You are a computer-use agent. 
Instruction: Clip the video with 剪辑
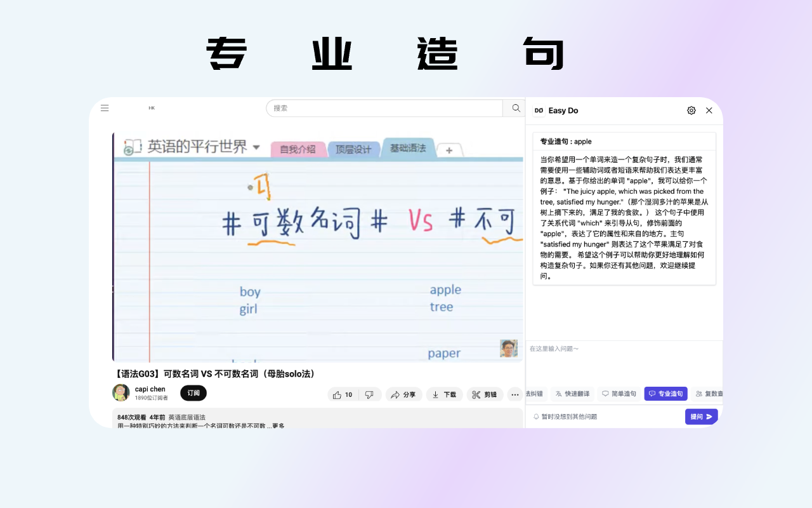click(485, 395)
